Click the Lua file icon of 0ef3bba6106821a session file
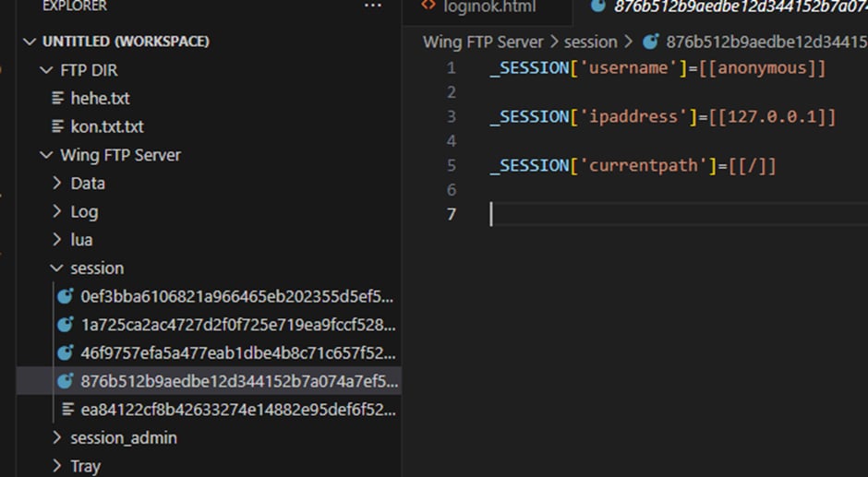The image size is (868, 477). pos(66,296)
